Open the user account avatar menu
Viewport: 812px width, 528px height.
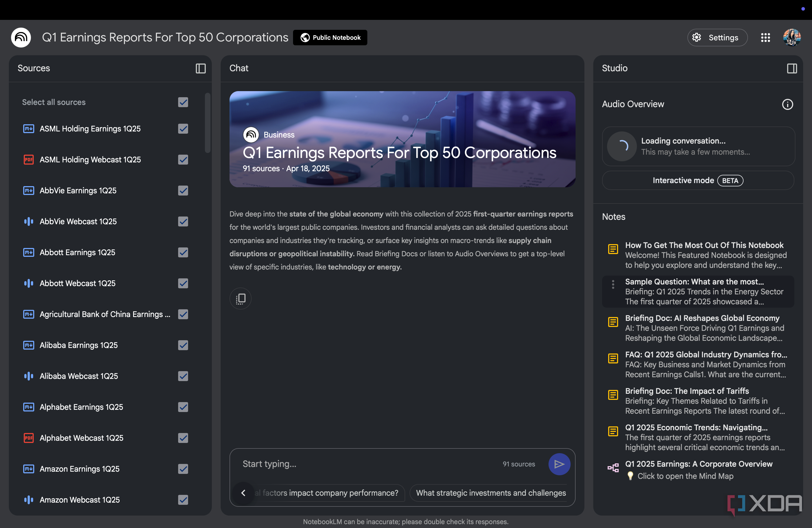point(792,38)
